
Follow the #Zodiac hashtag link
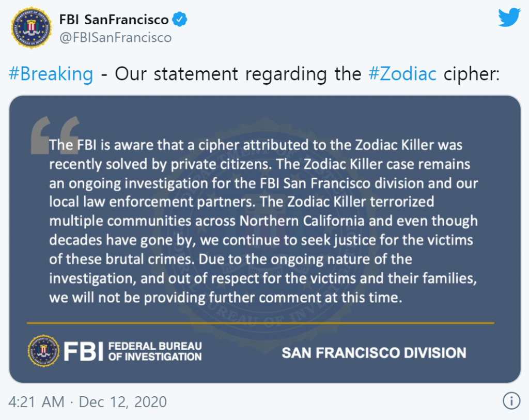[x=402, y=74]
